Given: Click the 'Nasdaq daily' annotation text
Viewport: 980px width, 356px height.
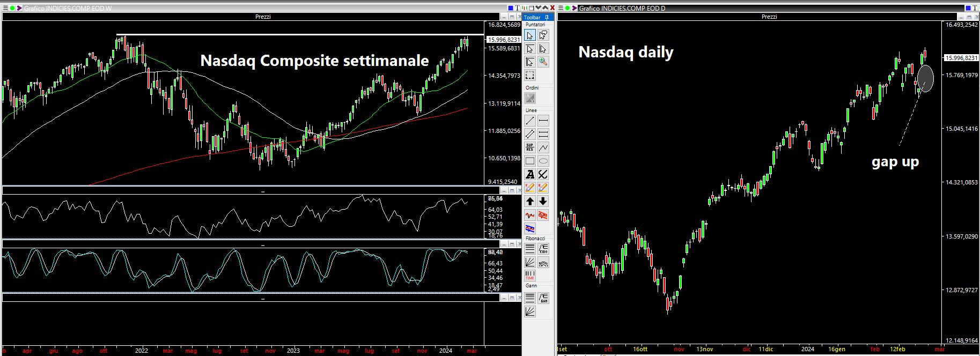Looking at the screenshot, I should [625, 52].
